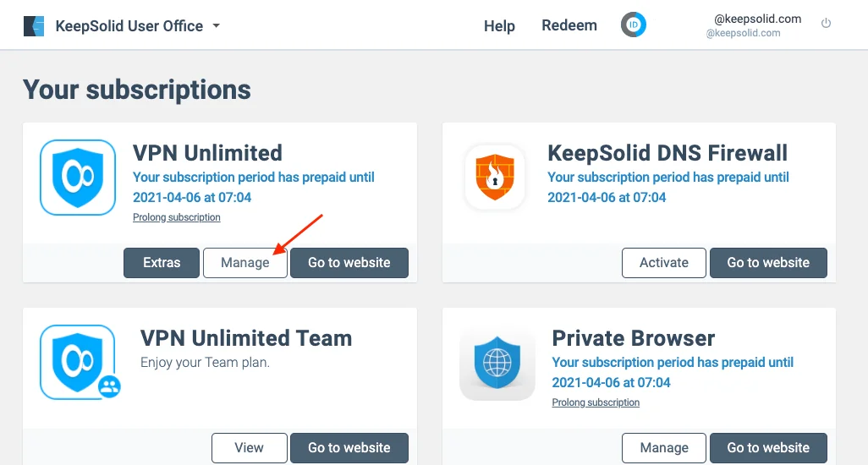Image resolution: width=868 pixels, height=465 pixels.
Task: View the VPN Unlimited Team plan
Action: point(249,448)
